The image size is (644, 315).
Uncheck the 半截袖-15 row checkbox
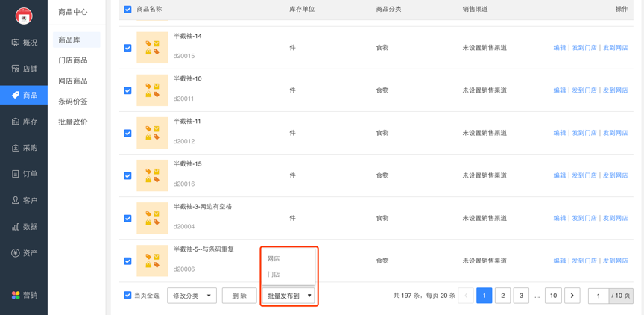click(x=127, y=175)
